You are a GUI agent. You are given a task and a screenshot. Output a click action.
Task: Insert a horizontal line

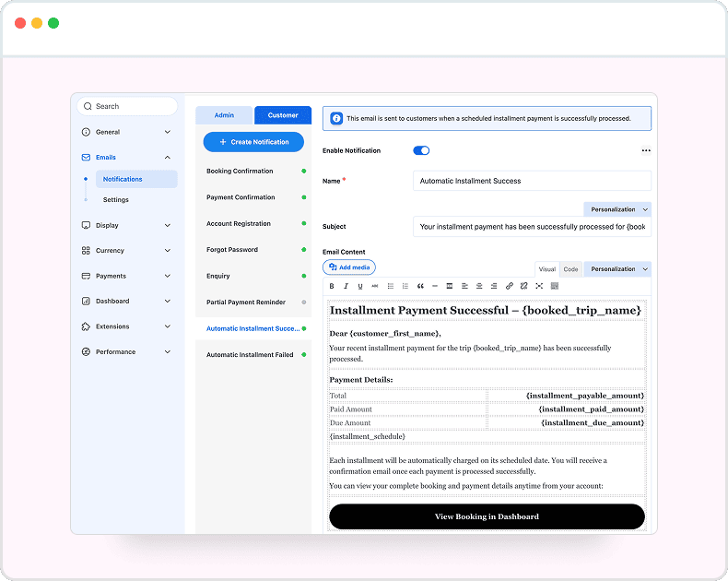click(435, 286)
